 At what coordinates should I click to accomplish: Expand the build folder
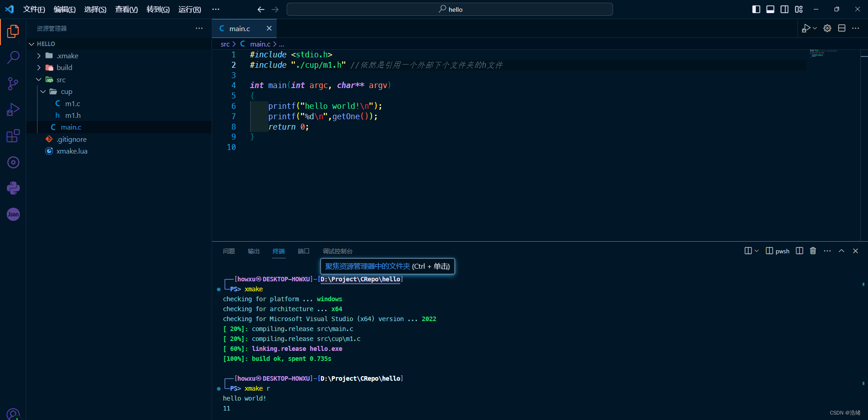tap(64, 68)
